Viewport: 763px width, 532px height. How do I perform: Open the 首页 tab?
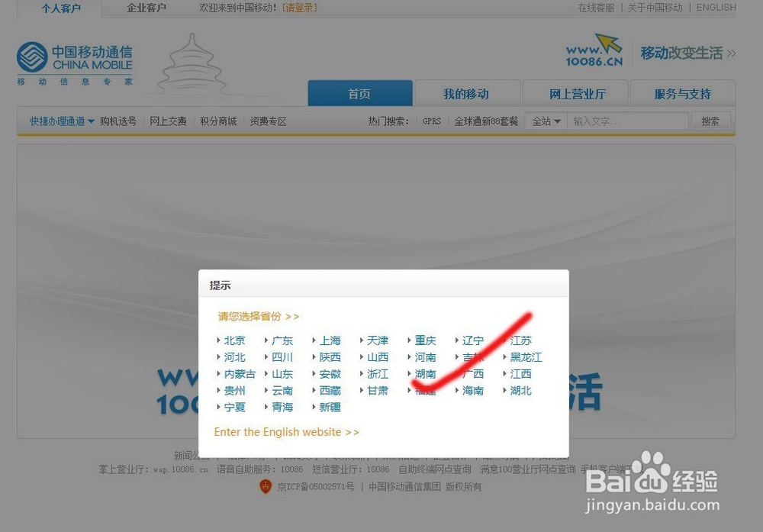click(x=360, y=93)
